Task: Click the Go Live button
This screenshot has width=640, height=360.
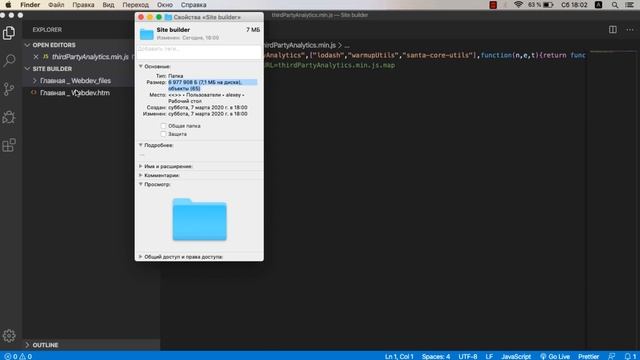Action: 555,356
